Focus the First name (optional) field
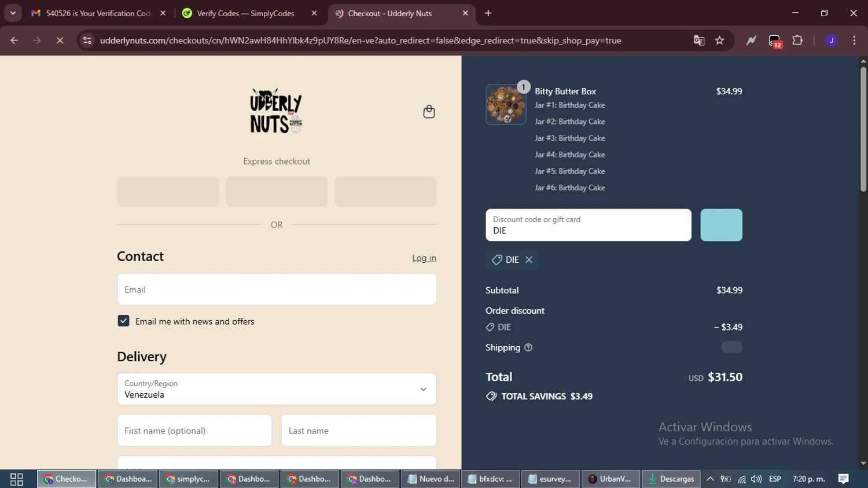 [194, 431]
